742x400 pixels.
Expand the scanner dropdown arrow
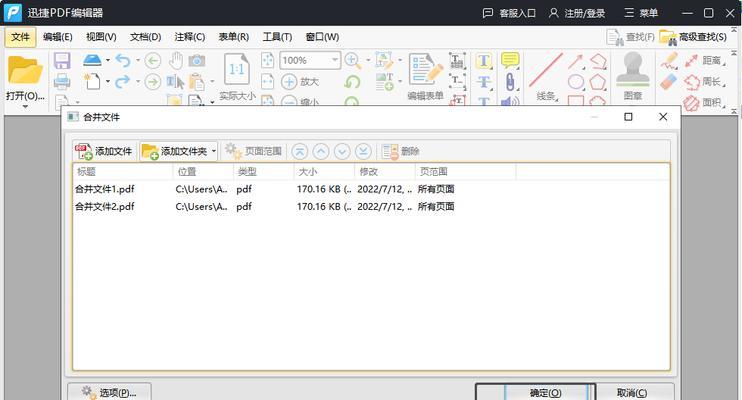[108, 60]
